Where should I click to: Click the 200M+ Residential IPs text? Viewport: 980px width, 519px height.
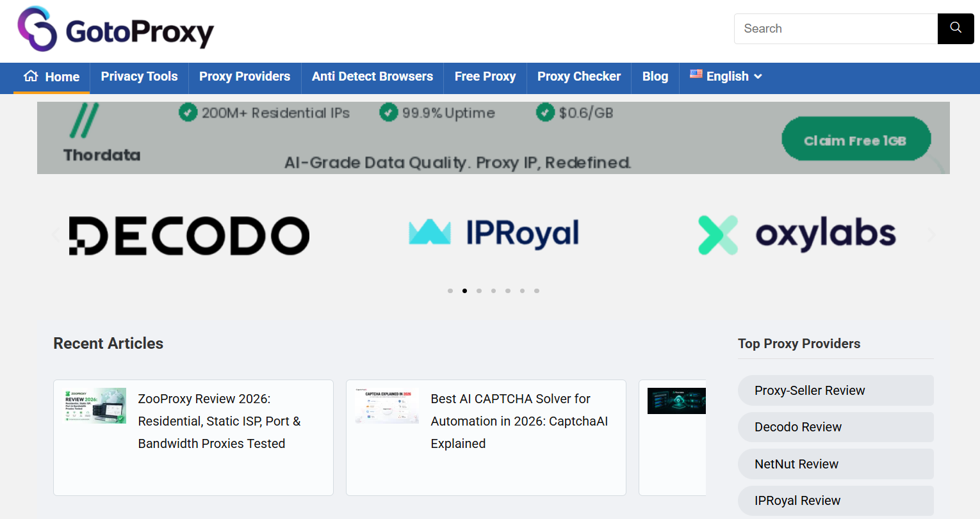pyautogui.click(x=275, y=113)
